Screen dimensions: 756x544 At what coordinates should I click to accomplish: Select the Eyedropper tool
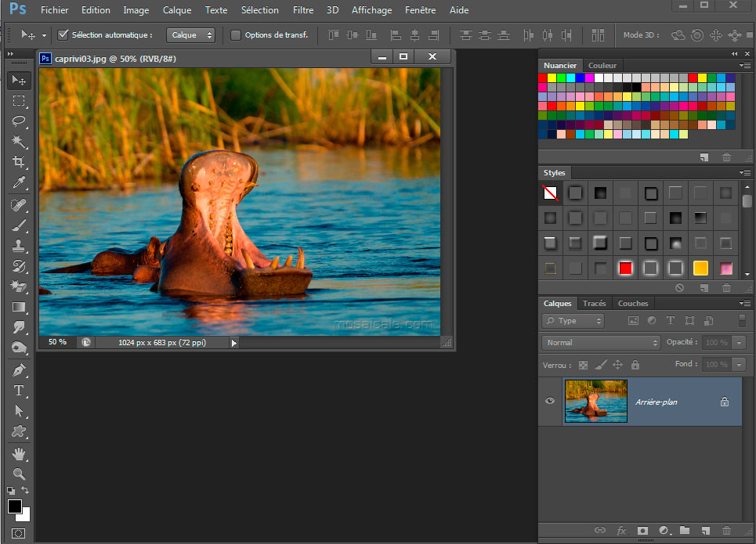(x=19, y=182)
